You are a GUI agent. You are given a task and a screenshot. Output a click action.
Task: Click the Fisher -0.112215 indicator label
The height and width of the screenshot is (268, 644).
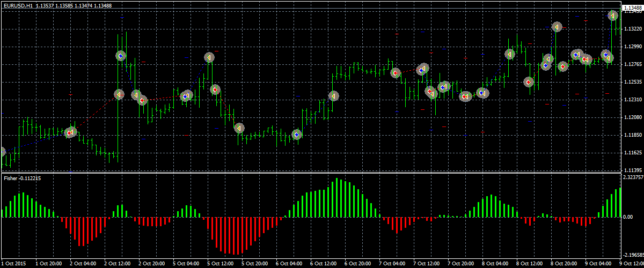22,178
